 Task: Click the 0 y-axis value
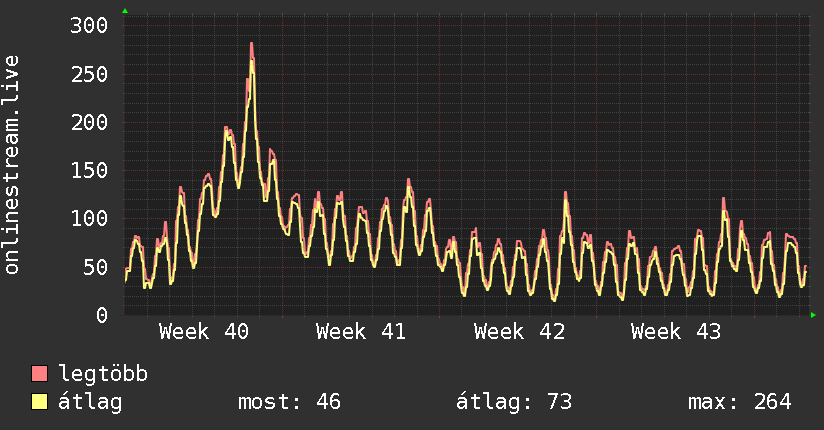102,315
